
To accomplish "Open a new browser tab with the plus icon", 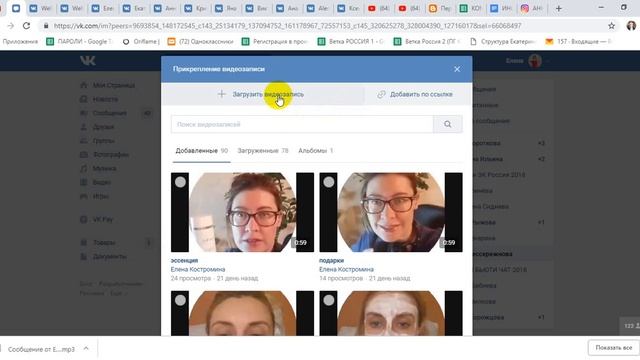I will (x=558, y=8).
